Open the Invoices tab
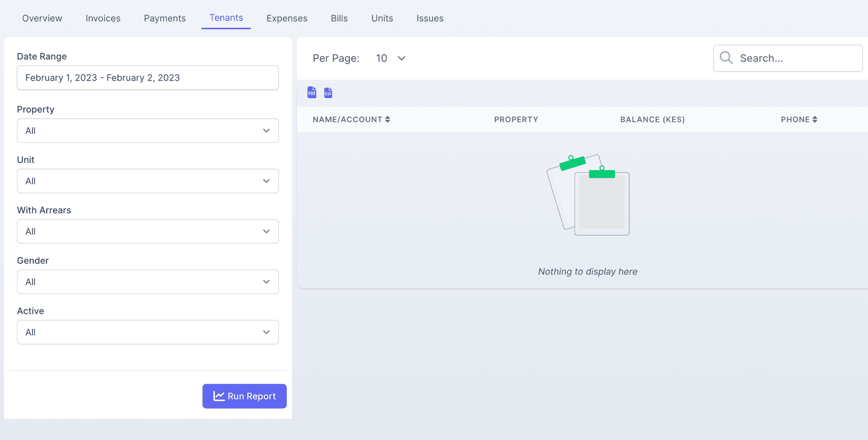 103,19
